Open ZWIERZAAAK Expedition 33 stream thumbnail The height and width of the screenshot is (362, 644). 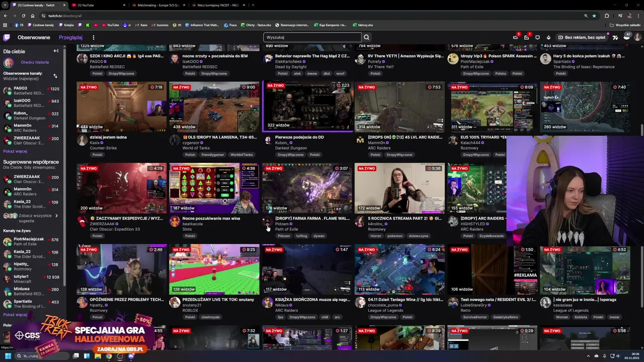[121, 188]
